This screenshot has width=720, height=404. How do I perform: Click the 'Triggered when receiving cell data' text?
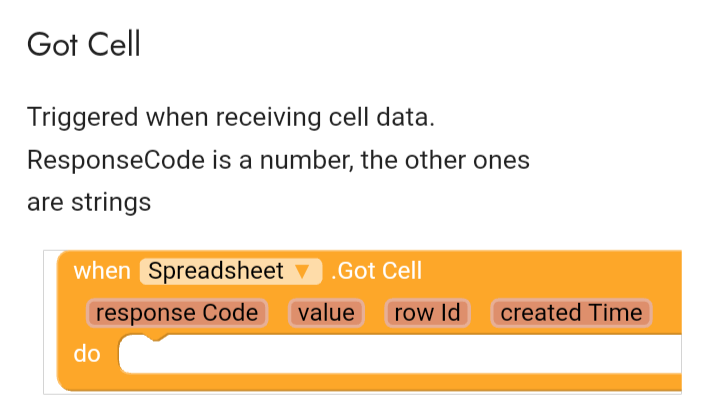point(231,117)
